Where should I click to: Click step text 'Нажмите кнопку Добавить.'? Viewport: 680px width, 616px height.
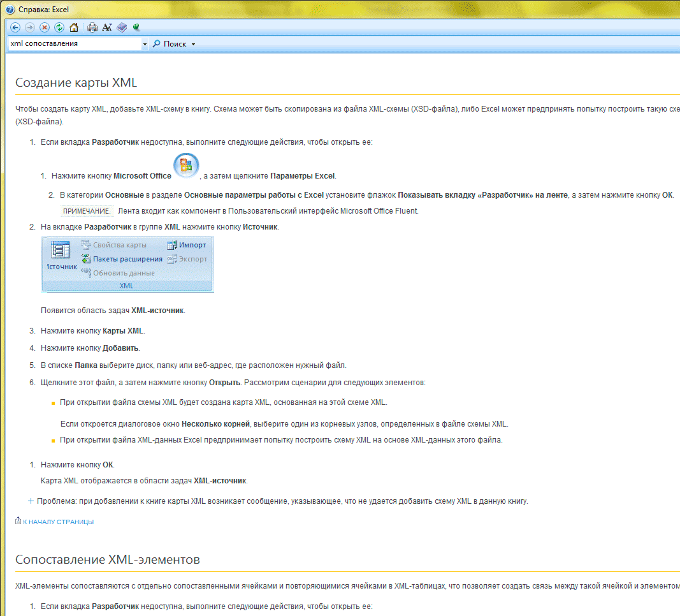(x=90, y=348)
